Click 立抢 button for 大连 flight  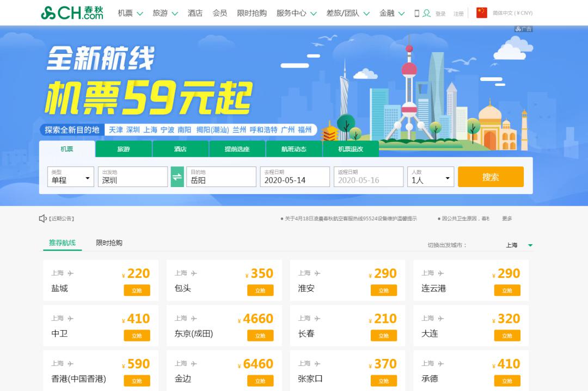point(507,336)
